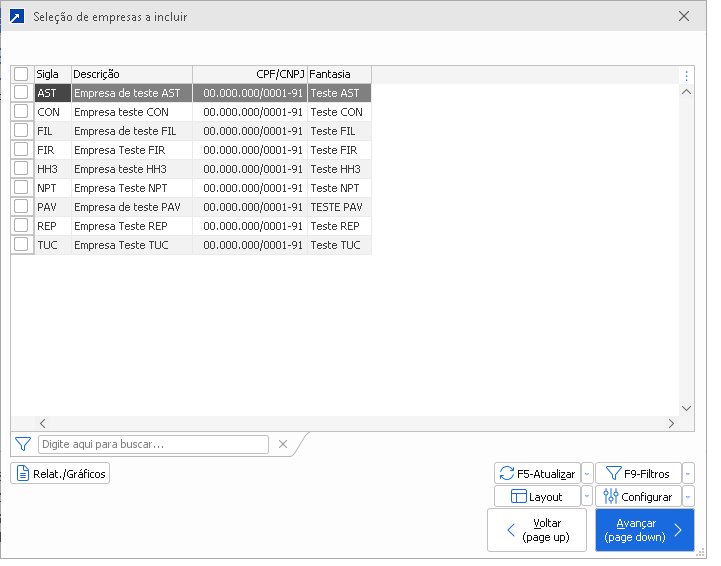This screenshot has width=721, height=566.
Task: Sort by the Sigla column header
Action: click(52, 74)
